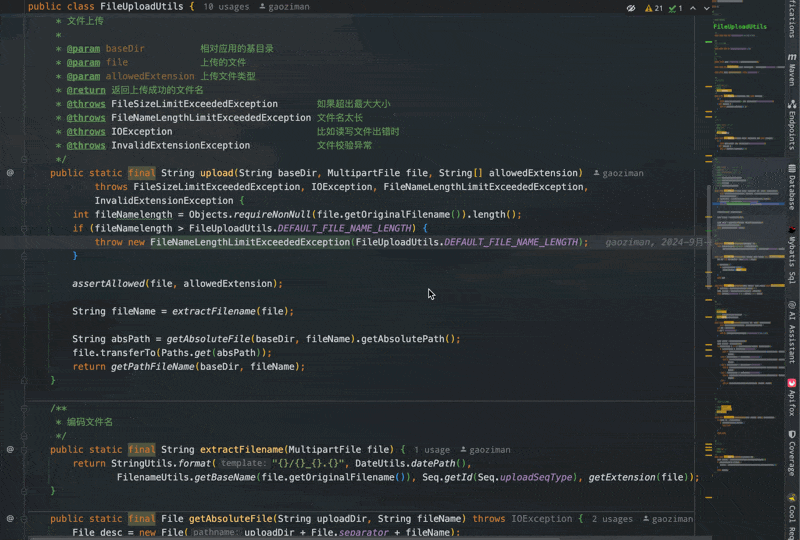Viewport: 800px width, 540px height.
Task: Click 'getExtension(file)' call
Action: [x=639, y=477]
